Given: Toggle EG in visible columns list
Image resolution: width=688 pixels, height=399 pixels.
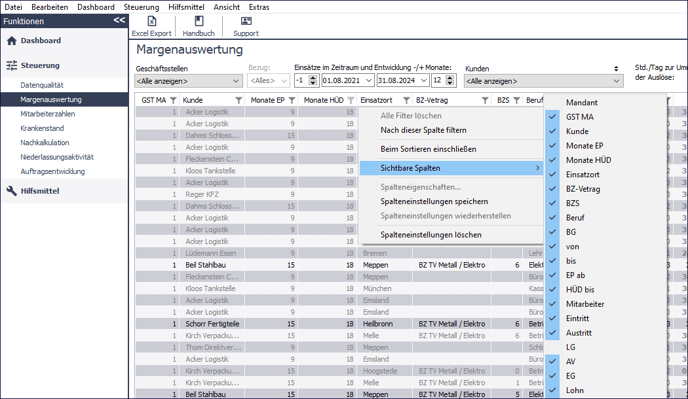Looking at the screenshot, I should 552,376.
